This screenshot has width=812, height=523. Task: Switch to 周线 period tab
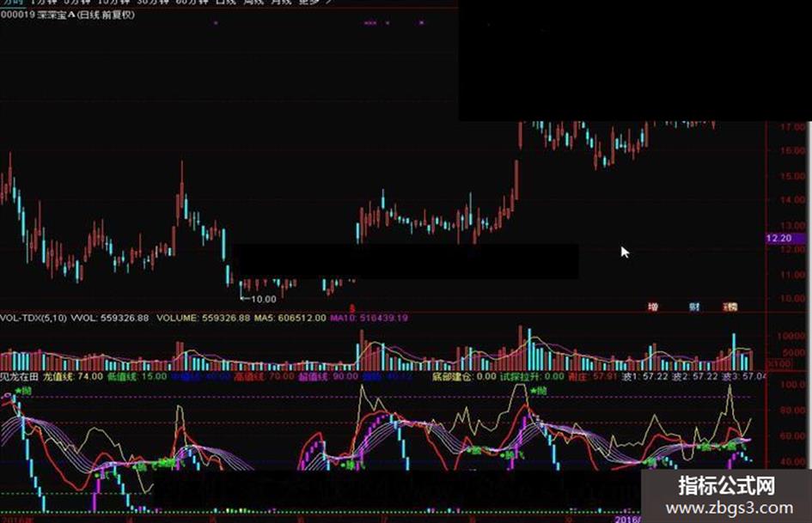coord(254,2)
